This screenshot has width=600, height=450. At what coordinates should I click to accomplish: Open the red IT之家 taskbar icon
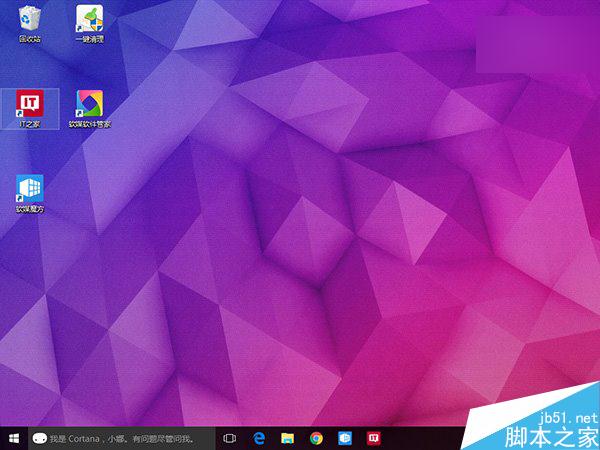pos(375,438)
